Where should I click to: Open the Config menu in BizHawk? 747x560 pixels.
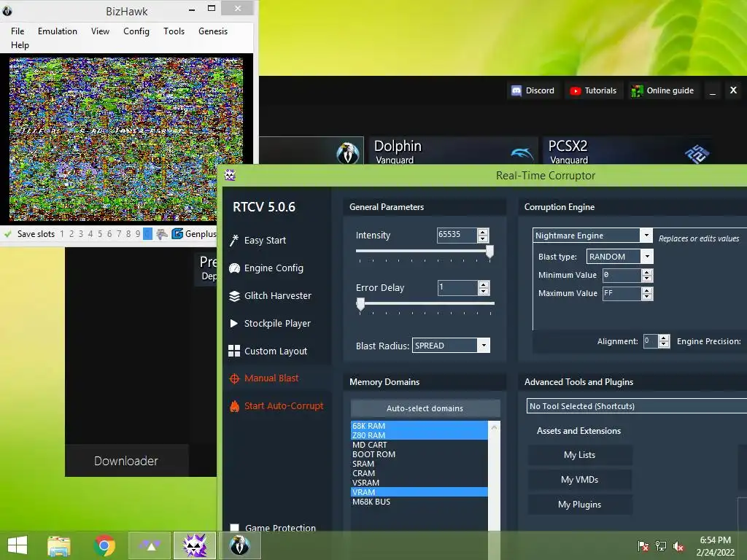tap(136, 31)
